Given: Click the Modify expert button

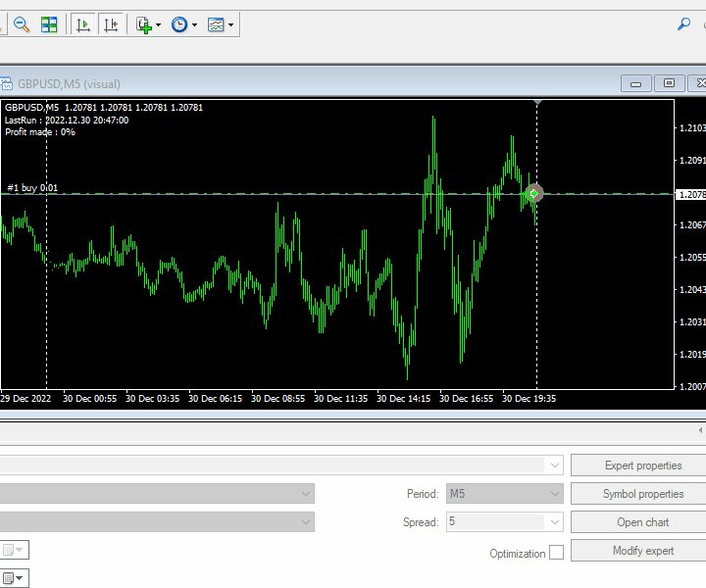Looking at the screenshot, I should pyautogui.click(x=643, y=551).
